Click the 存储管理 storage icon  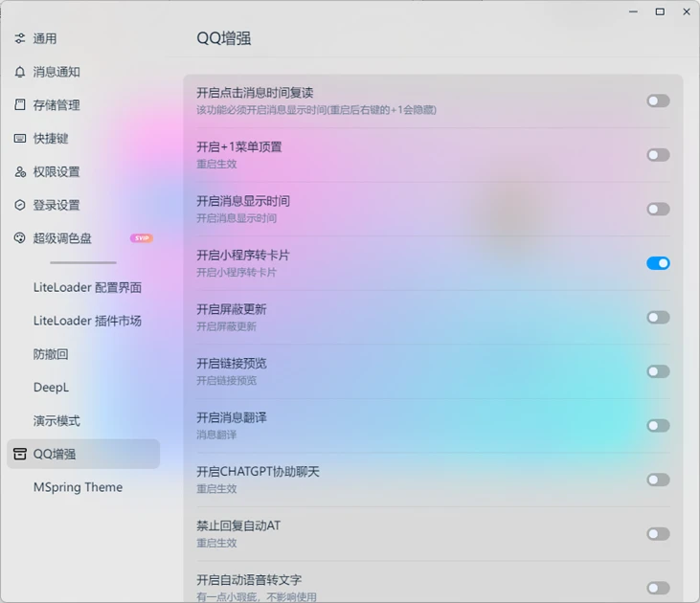point(20,105)
